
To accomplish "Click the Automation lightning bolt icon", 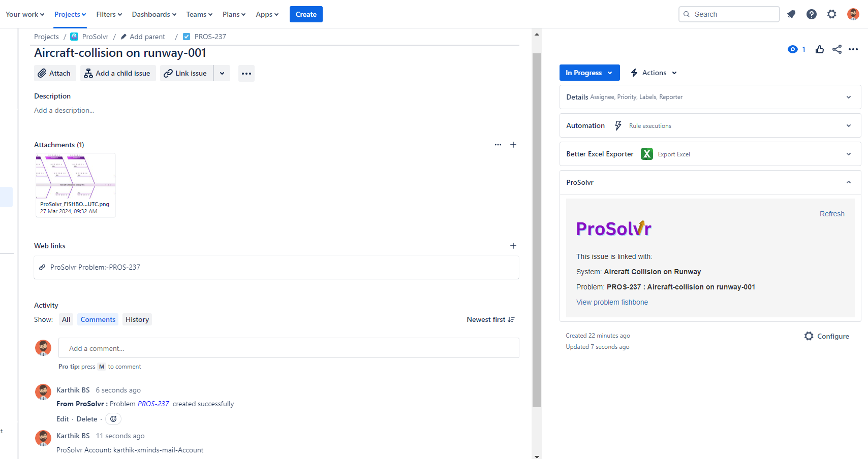I will coord(618,125).
